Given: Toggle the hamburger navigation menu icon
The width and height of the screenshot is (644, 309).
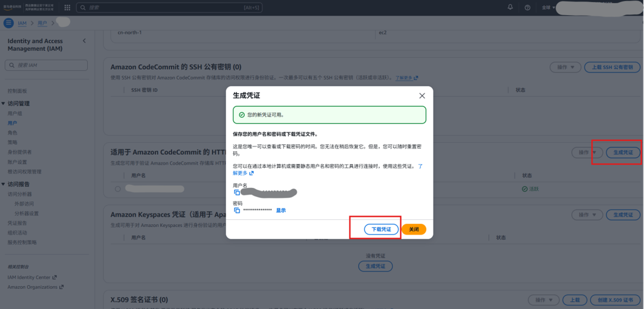Looking at the screenshot, I should pos(9,23).
